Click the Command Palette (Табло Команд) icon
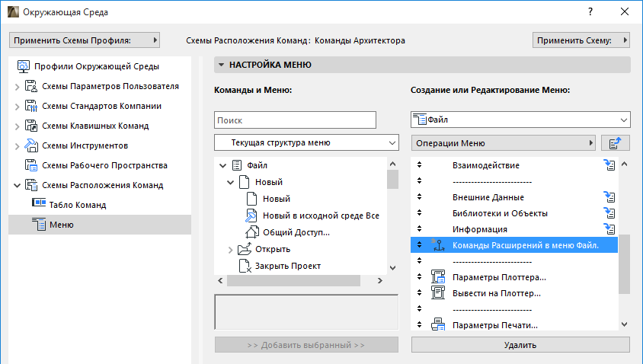Viewport: 643px width, 364px height. (39, 204)
